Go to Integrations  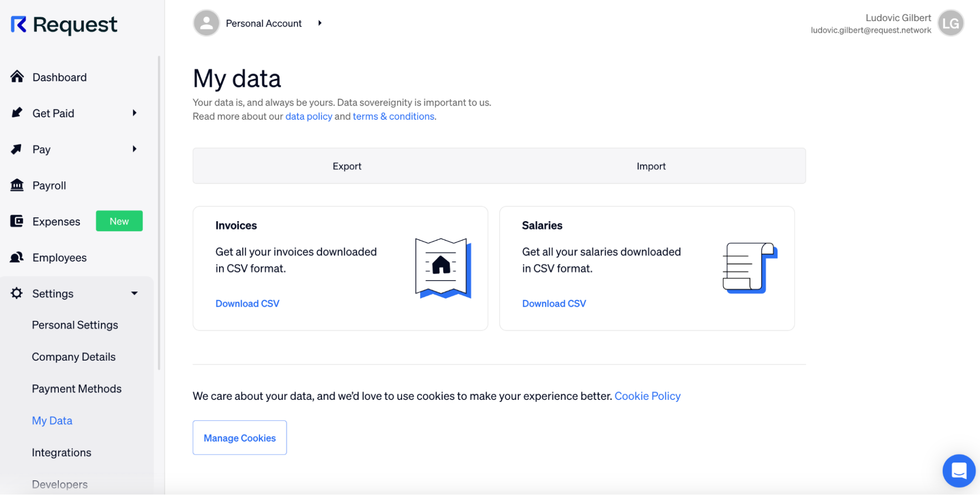[x=61, y=452]
